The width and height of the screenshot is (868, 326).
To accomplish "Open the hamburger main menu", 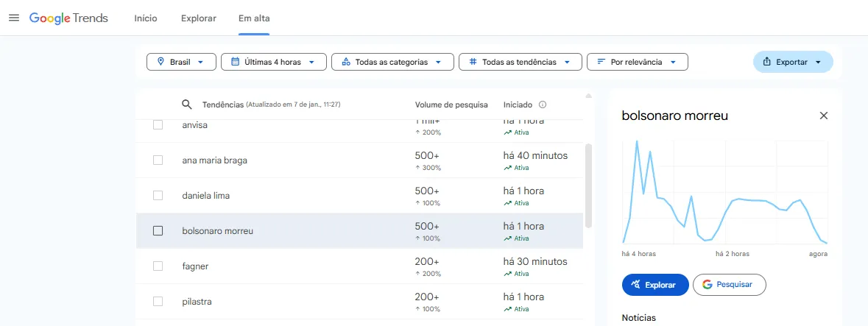I will pos(14,18).
